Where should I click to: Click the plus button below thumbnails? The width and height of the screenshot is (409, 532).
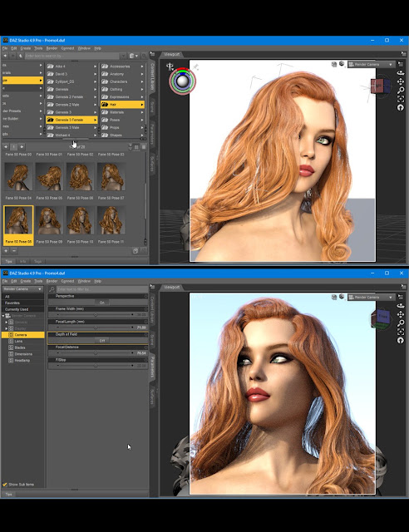point(6,251)
